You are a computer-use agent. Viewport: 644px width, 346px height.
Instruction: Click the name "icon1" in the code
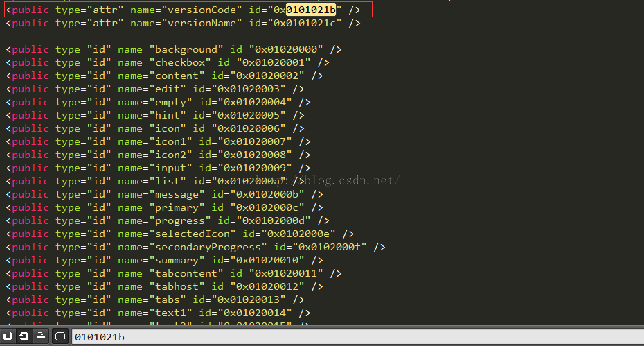pyautogui.click(x=170, y=141)
